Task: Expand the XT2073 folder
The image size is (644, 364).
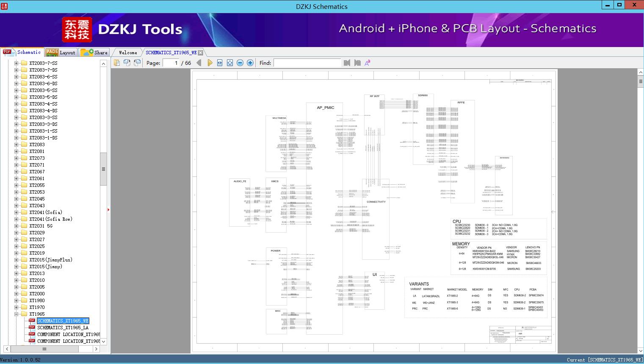Action: coord(17,158)
